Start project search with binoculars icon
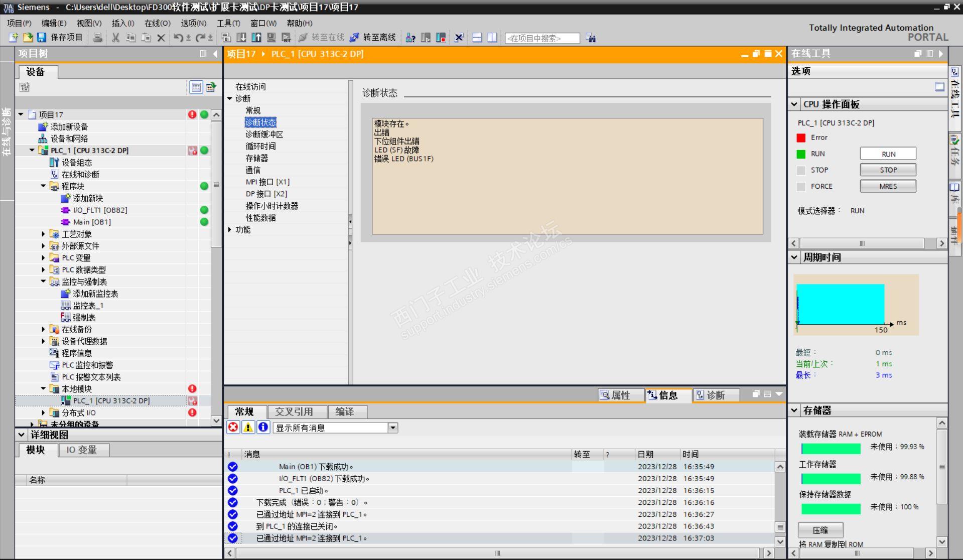The image size is (963, 560). click(591, 38)
